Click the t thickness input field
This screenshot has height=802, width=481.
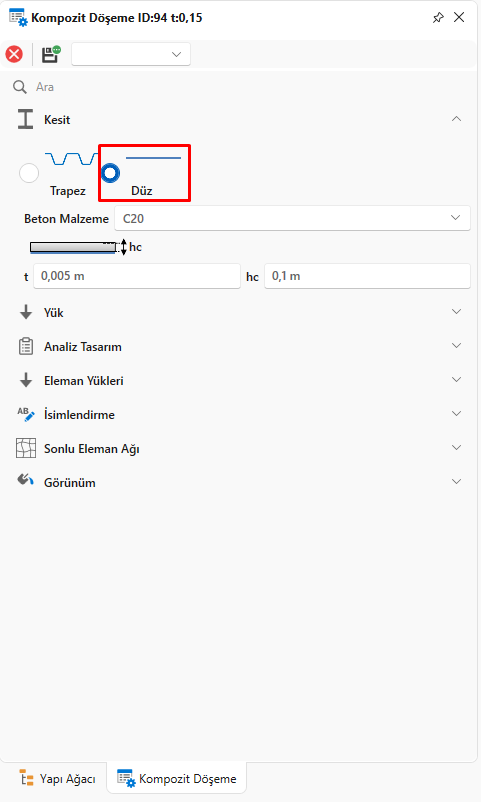pyautogui.click(x=137, y=276)
